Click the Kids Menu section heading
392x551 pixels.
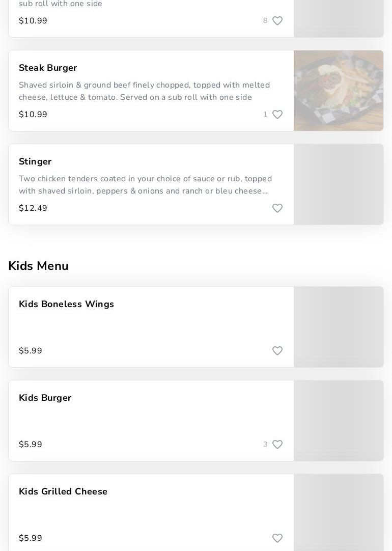pos(39,266)
